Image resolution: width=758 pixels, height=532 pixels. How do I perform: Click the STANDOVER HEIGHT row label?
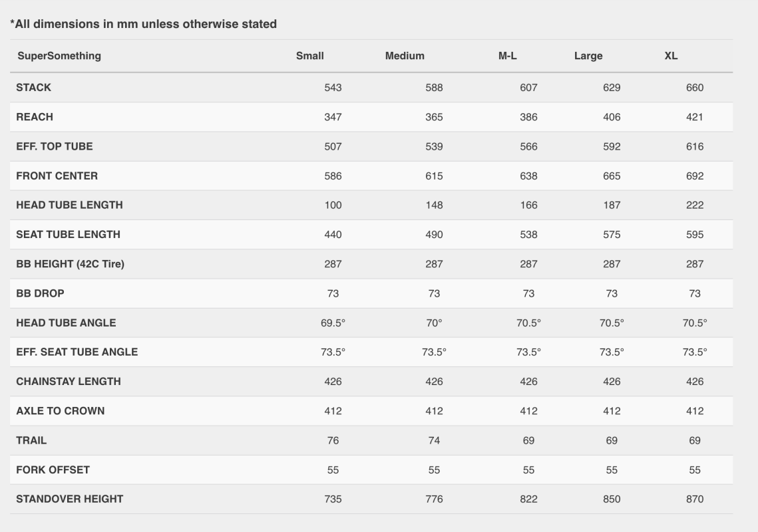70,499
